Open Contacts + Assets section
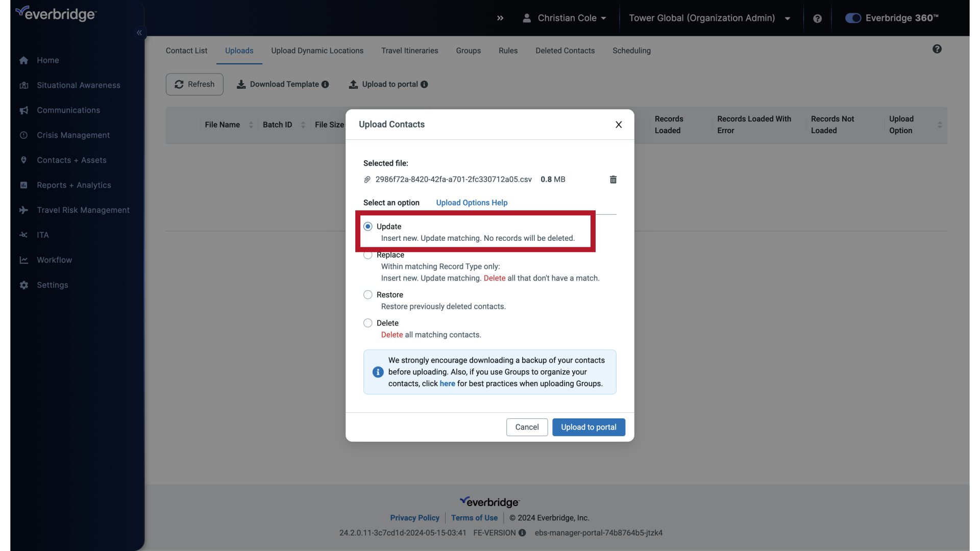The height and width of the screenshot is (551, 980). [x=71, y=160]
